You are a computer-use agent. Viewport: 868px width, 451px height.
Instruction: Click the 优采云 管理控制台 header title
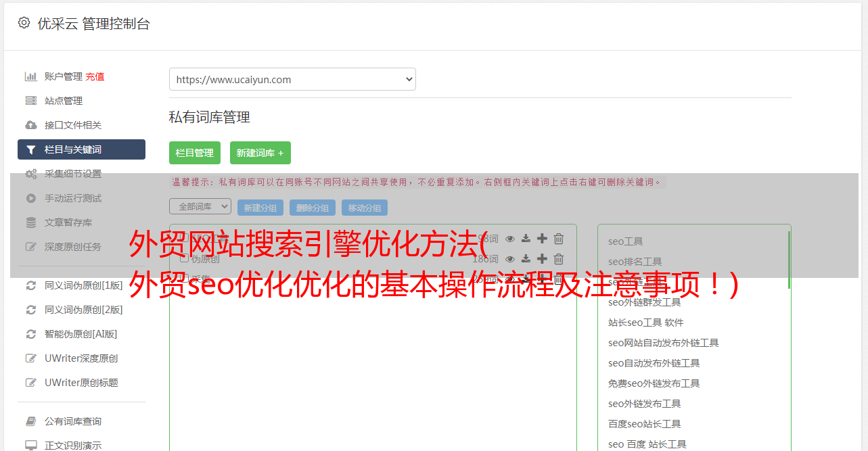coord(93,24)
